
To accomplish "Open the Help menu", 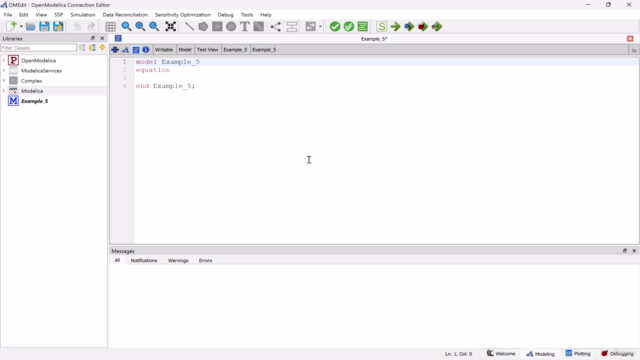I will 266,15.
